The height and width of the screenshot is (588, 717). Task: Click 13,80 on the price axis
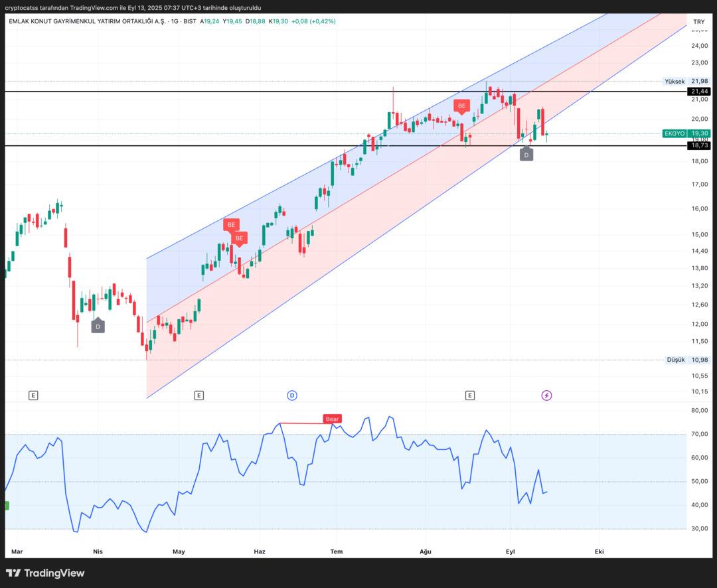pos(700,268)
